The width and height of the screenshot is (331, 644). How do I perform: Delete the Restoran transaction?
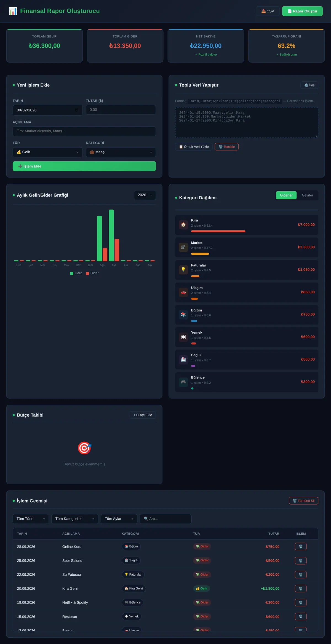301,616
